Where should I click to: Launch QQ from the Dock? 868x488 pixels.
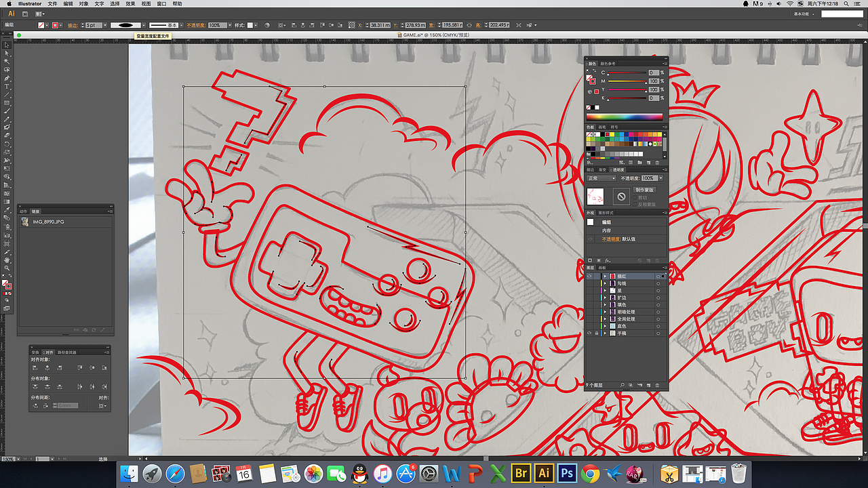point(359,473)
